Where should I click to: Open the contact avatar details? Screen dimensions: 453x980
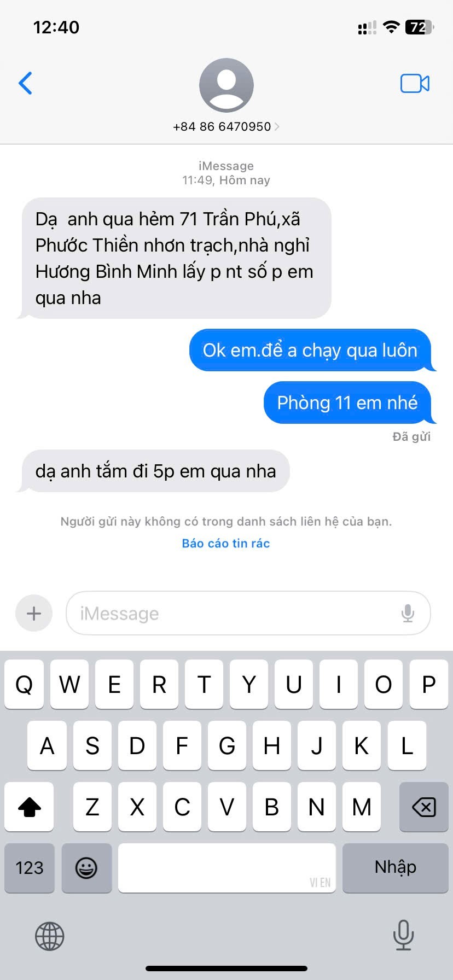point(226,85)
